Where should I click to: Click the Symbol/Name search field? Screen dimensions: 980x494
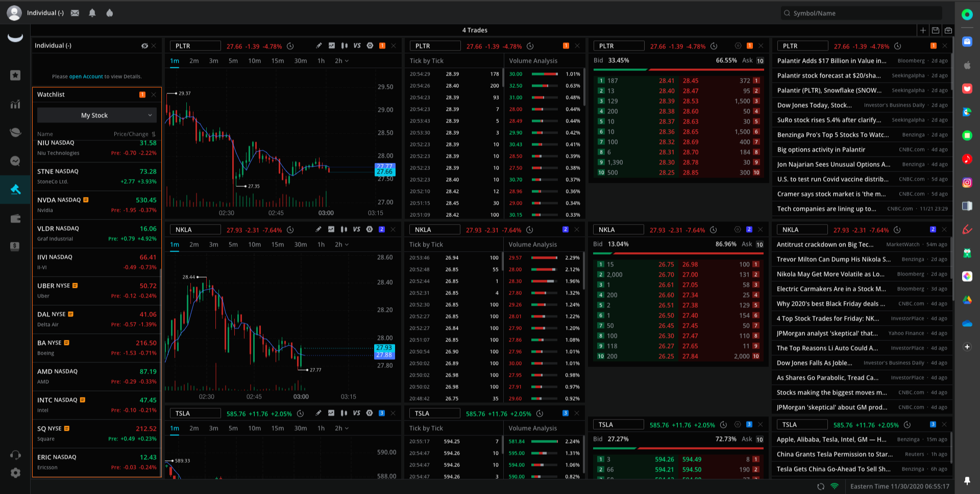tap(862, 13)
